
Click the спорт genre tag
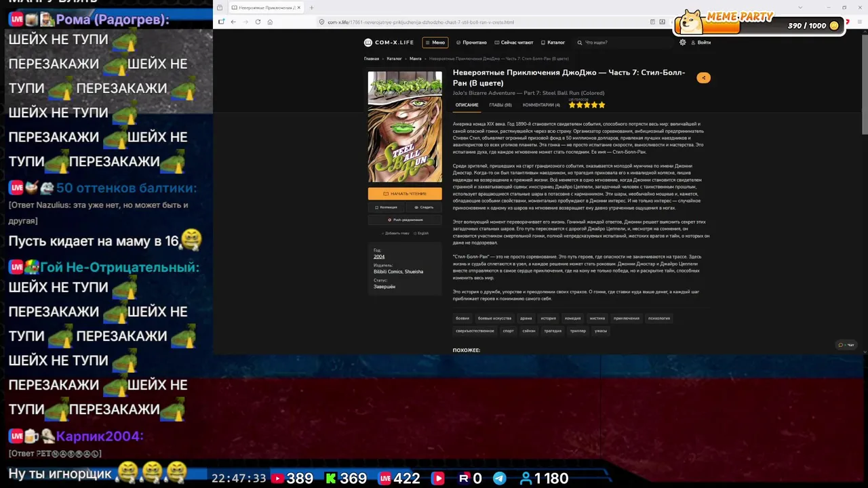[x=508, y=331]
